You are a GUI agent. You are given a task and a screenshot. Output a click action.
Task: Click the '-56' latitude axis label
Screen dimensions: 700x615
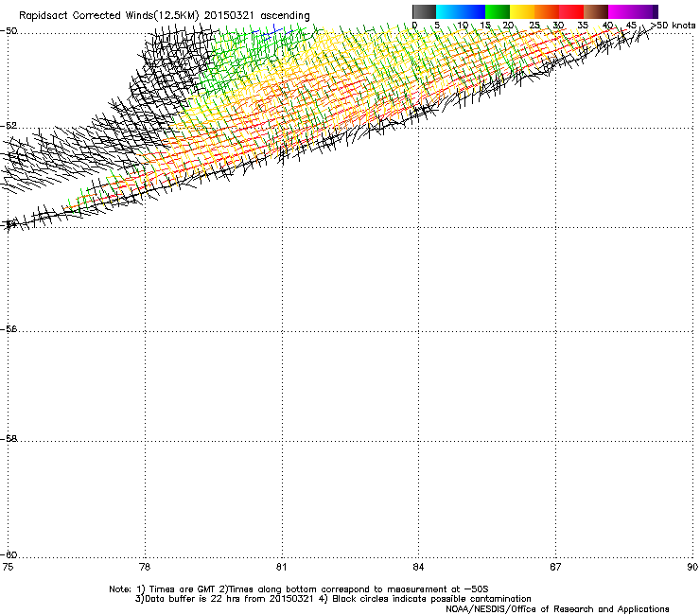click(x=9, y=329)
